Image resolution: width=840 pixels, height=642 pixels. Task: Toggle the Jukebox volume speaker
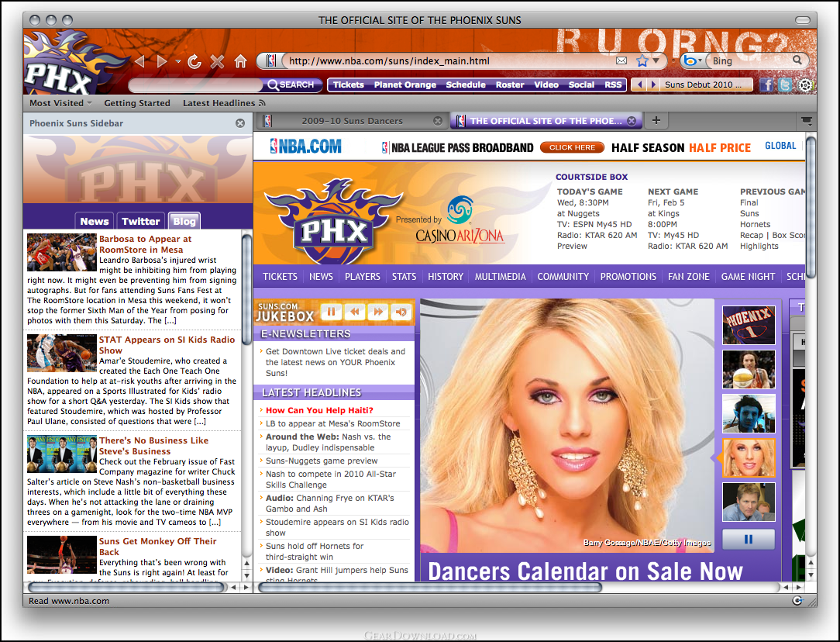point(401,312)
